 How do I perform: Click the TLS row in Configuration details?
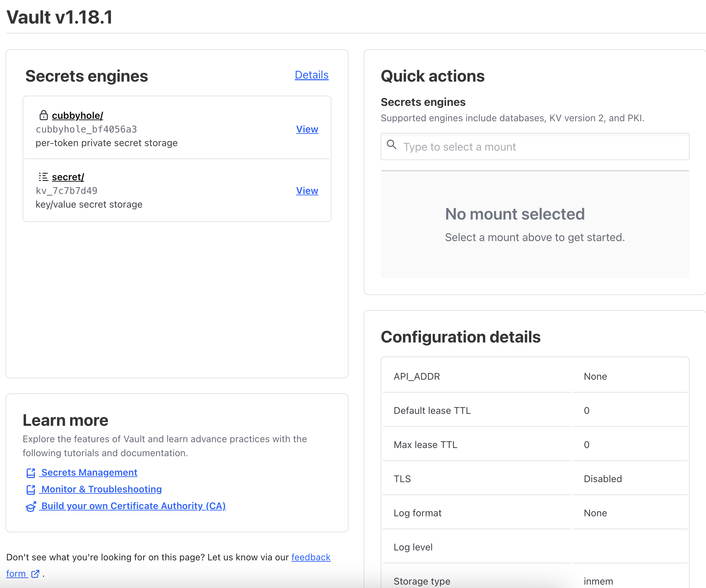[x=535, y=479]
